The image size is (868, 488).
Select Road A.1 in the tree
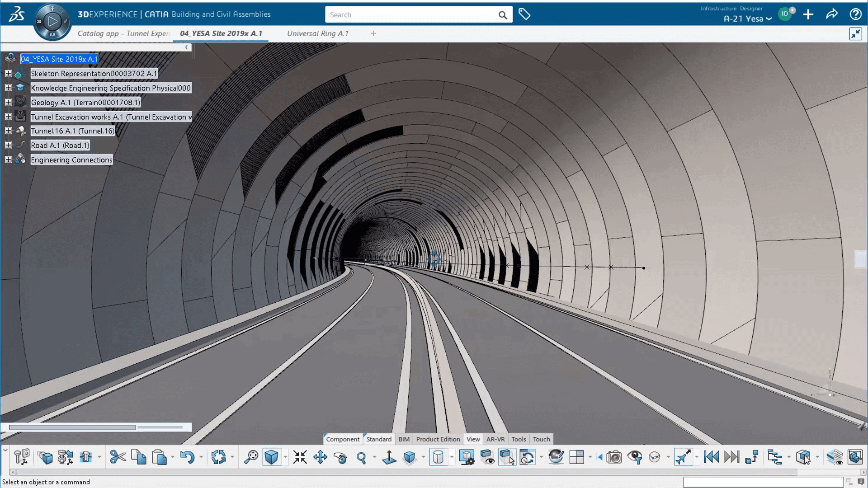click(x=60, y=145)
